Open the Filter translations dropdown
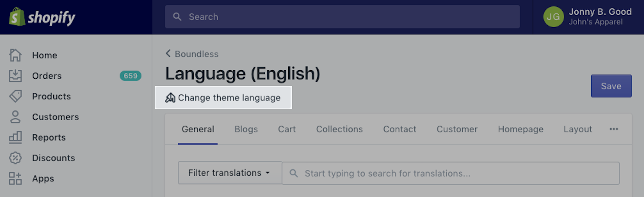Image resolution: width=644 pixels, height=197 pixels. point(230,173)
